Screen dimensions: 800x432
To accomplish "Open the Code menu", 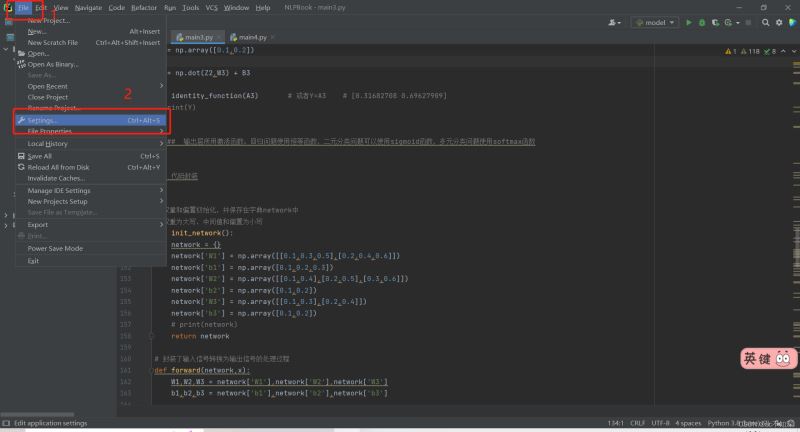I will [x=116, y=8].
